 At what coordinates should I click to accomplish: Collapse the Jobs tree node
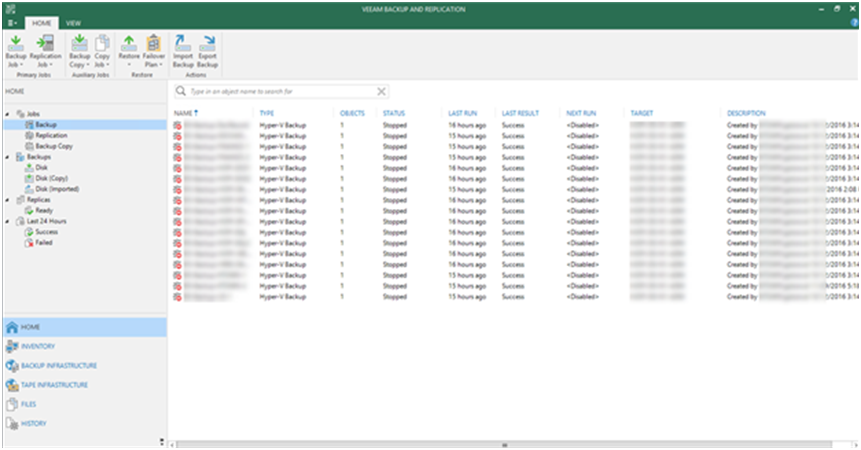[8, 114]
